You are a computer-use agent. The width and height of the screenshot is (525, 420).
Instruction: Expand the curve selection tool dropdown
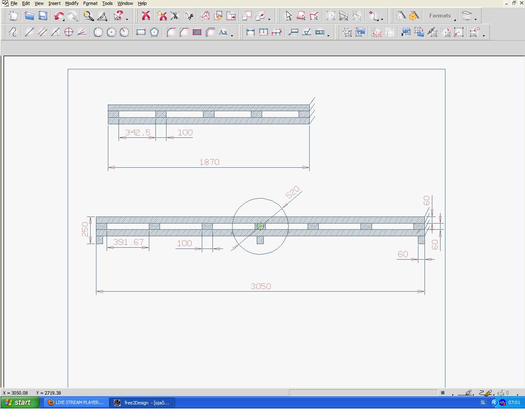point(382,19)
